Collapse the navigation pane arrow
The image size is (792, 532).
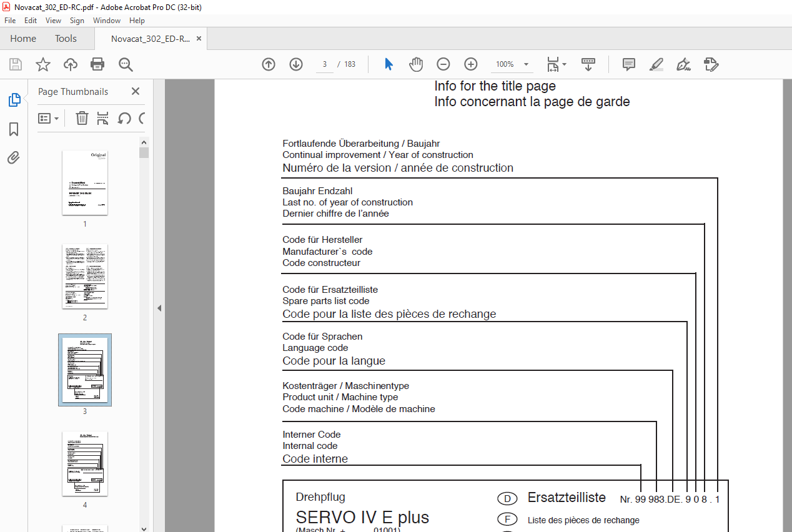159,308
